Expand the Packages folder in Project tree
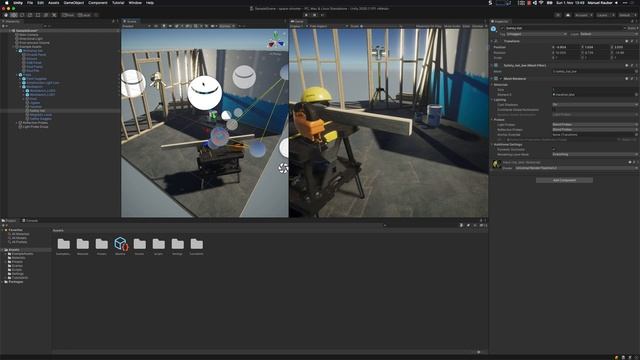Image resolution: width=640 pixels, height=360 pixels. pyautogui.click(x=2, y=282)
